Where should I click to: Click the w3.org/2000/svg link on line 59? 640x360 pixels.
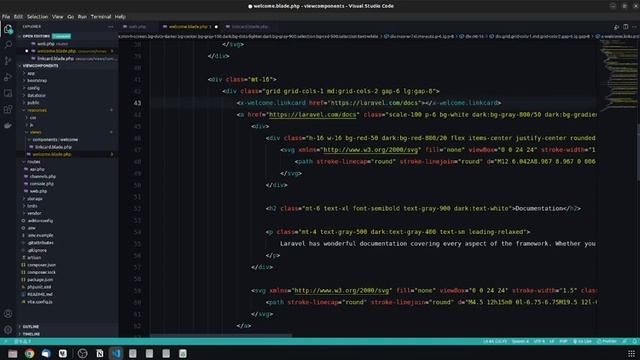coord(341,291)
